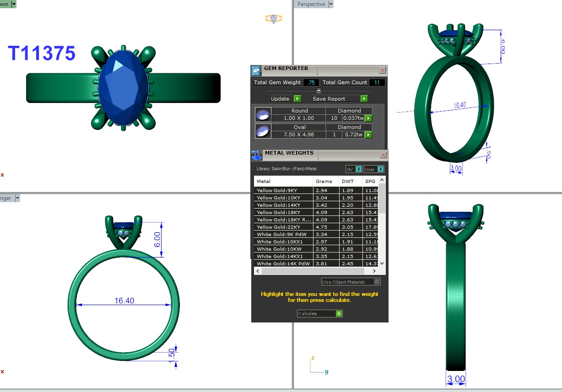The height and width of the screenshot is (392, 562).
Task: Click the Gem Reporter panel icon
Action: coord(256,70)
